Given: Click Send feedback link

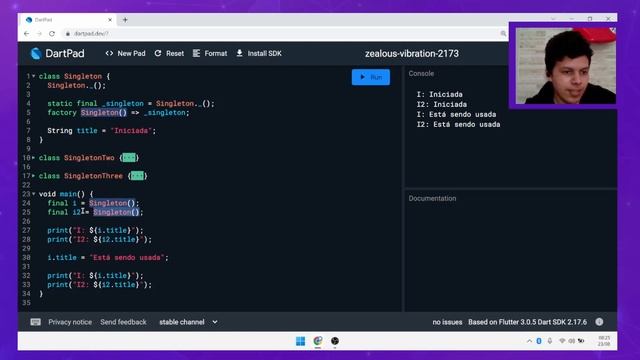Looking at the screenshot, I should tap(123, 322).
